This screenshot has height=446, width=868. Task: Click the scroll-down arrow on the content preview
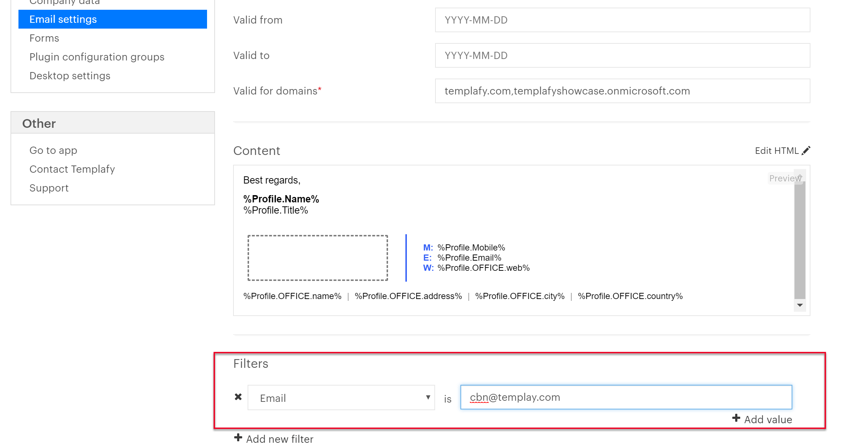click(x=800, y=305)
